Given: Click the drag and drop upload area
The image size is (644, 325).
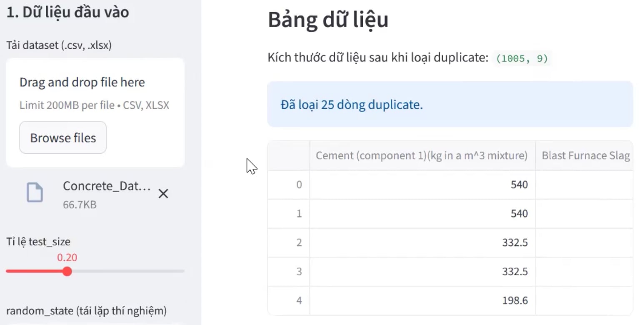Looking at the screenshot, I should [x=95, y=92].
